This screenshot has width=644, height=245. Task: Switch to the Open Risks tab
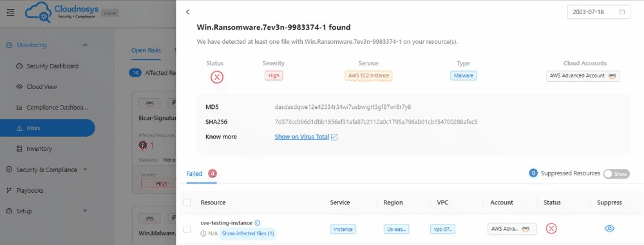click(x=146, y=50)
